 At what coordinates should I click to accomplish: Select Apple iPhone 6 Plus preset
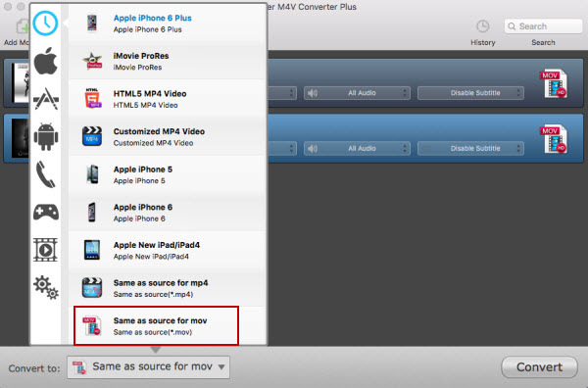[168, 24]
